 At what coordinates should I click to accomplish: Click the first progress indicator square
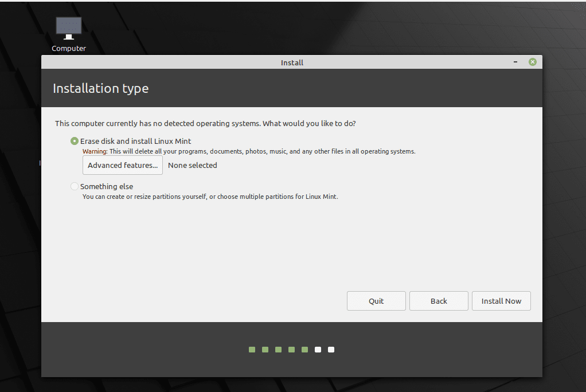pyautogui.click(x=252, y=349)
